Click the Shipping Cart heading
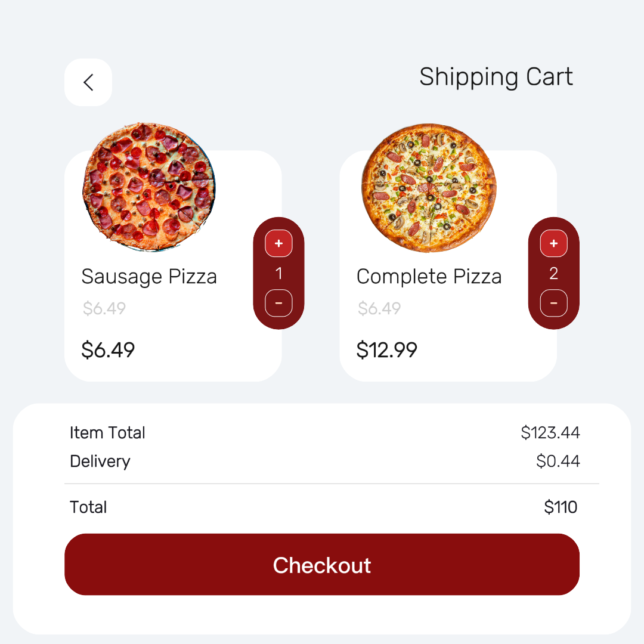 tap(496, 77)
